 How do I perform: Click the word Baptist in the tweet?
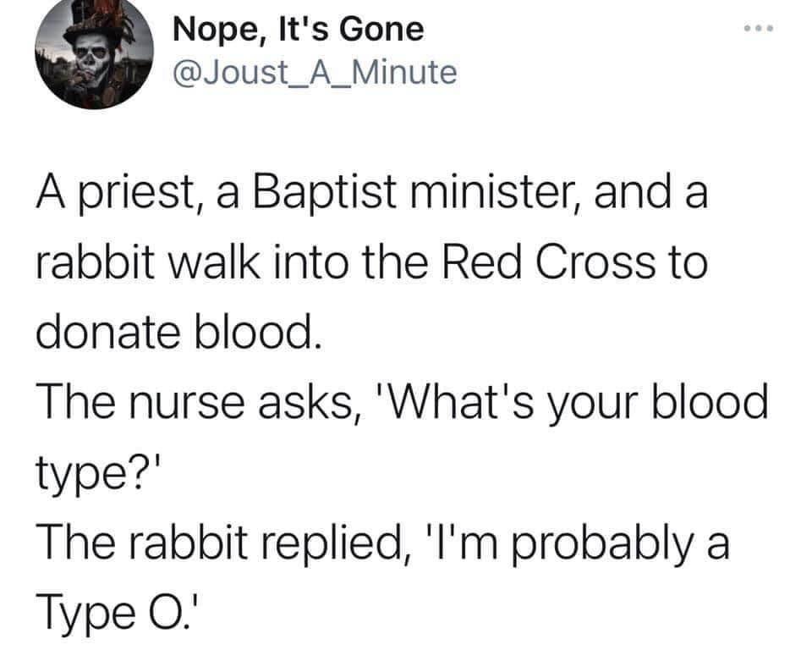tap(325, 192)
